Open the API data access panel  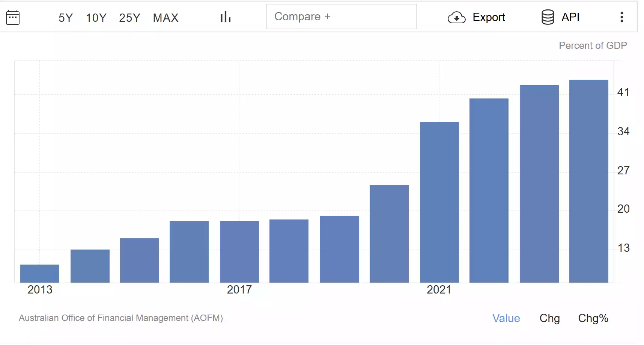tap(561, 17)
